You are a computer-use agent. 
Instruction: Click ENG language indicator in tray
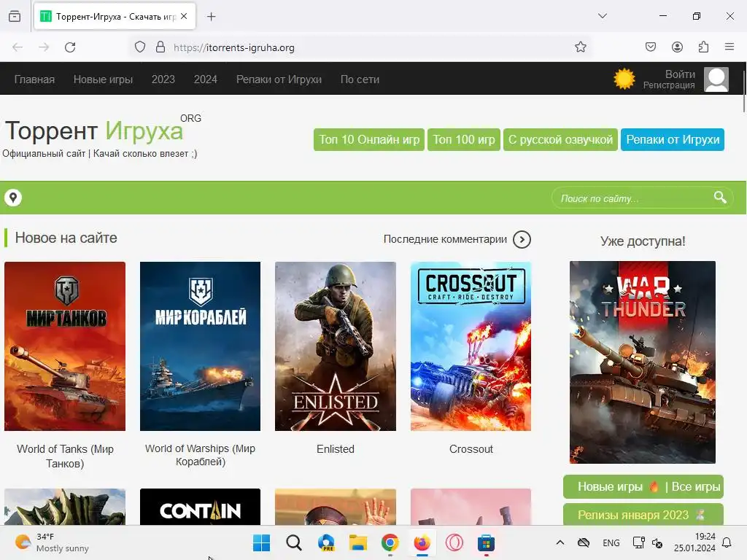point(611,542)
